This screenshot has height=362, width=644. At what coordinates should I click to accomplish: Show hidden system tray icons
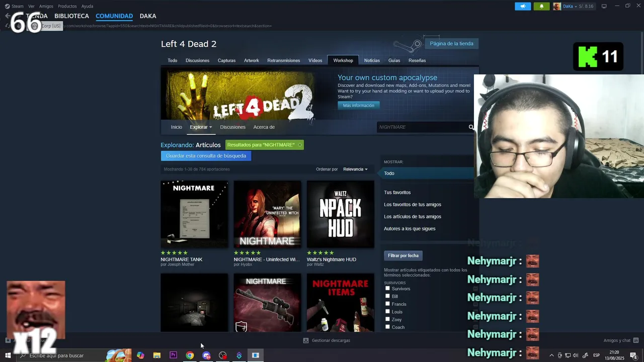click(x=551, y=355)
